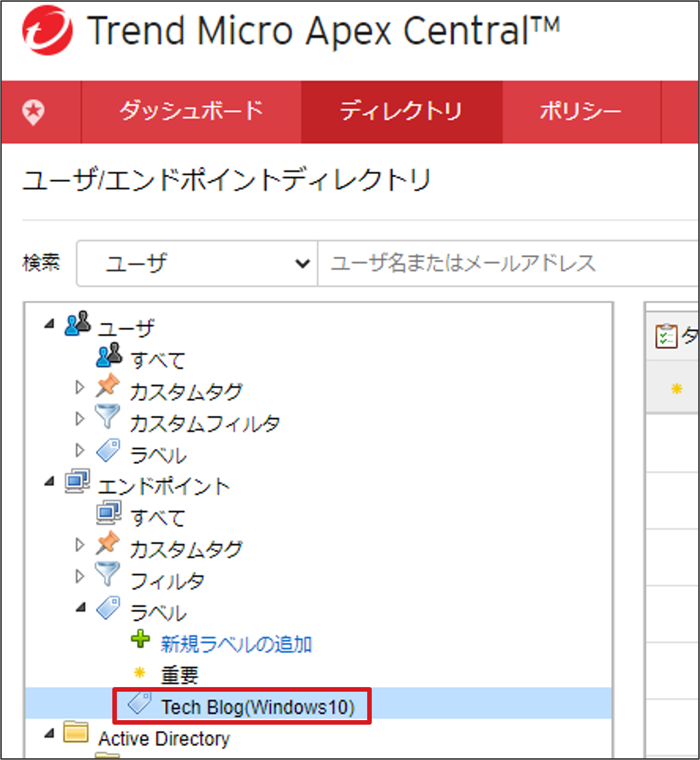Expand the フィルタ node
The width and height of the screenshot is (700, 760).
point(80,576)
